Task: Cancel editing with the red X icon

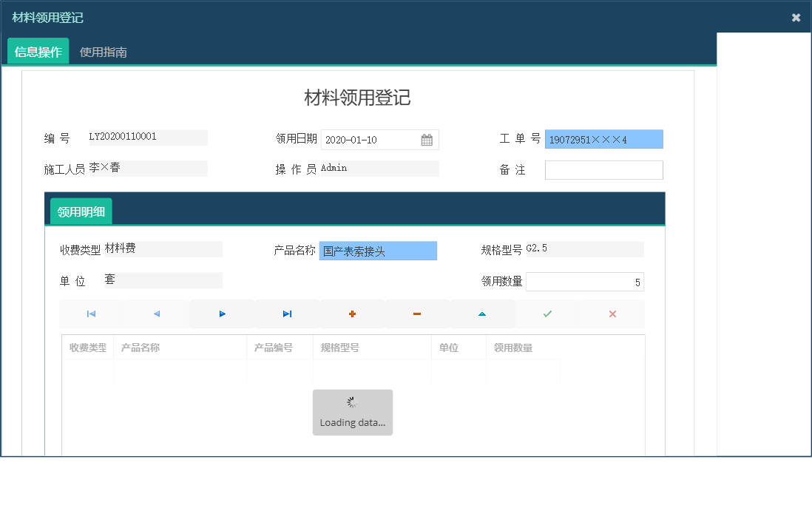Action: [x=612, y=314]
